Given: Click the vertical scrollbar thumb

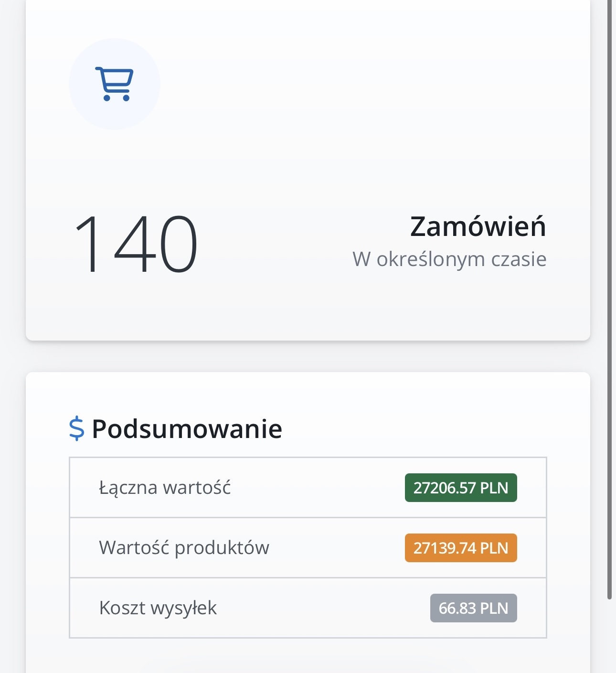Looking at the screenshot, I should (x=609, y=287).
